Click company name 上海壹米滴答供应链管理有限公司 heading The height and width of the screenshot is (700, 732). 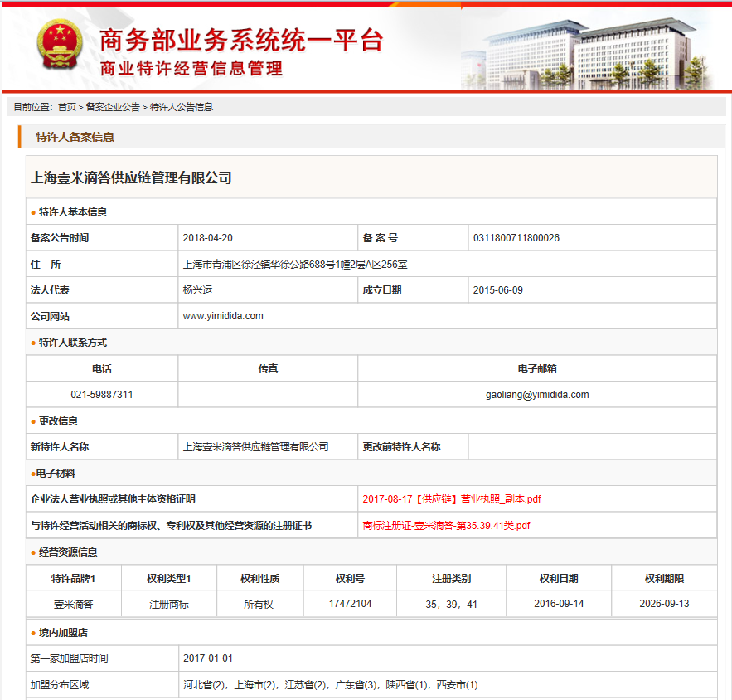pos(131,178)
